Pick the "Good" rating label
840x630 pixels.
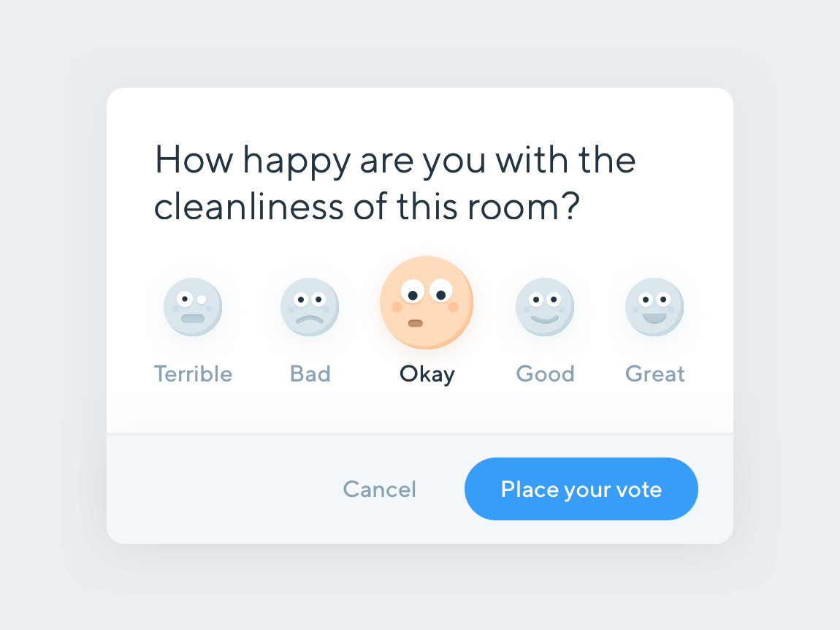545,374
